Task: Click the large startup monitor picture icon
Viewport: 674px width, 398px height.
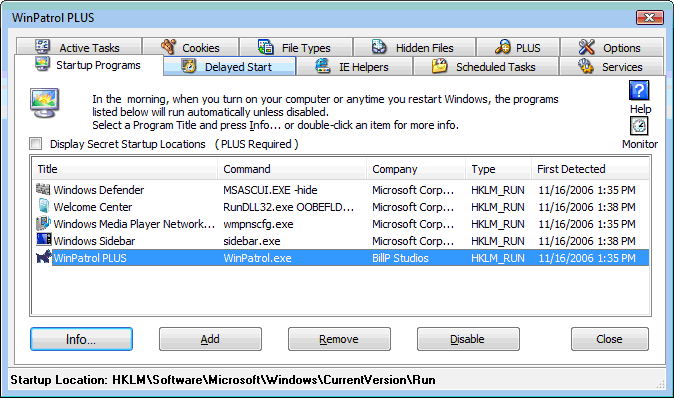Action: 45,103
